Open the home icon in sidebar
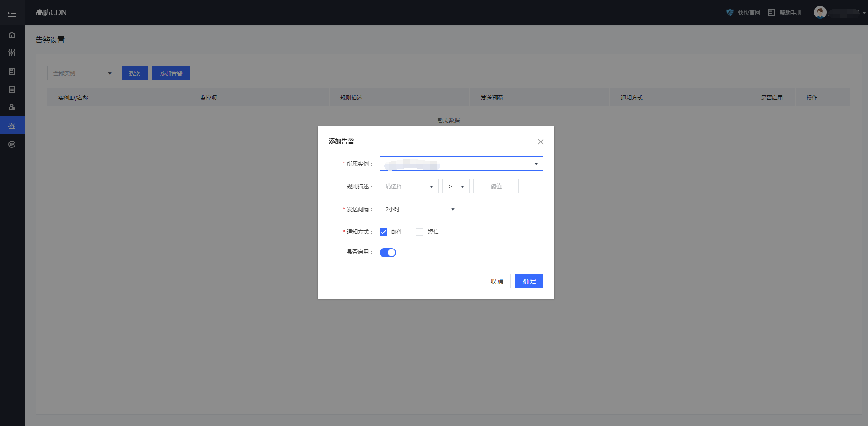868x426 pixels. [12, 35]
